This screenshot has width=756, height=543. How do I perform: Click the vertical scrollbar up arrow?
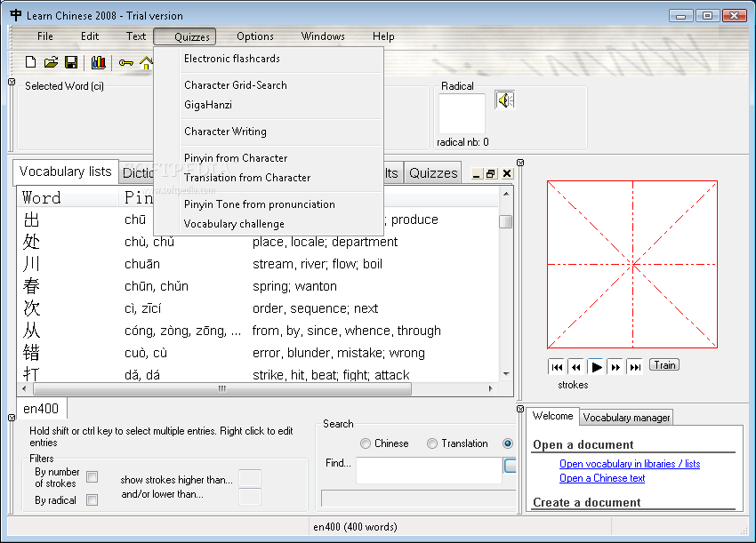pyautogui.click(x=506, y=194)
